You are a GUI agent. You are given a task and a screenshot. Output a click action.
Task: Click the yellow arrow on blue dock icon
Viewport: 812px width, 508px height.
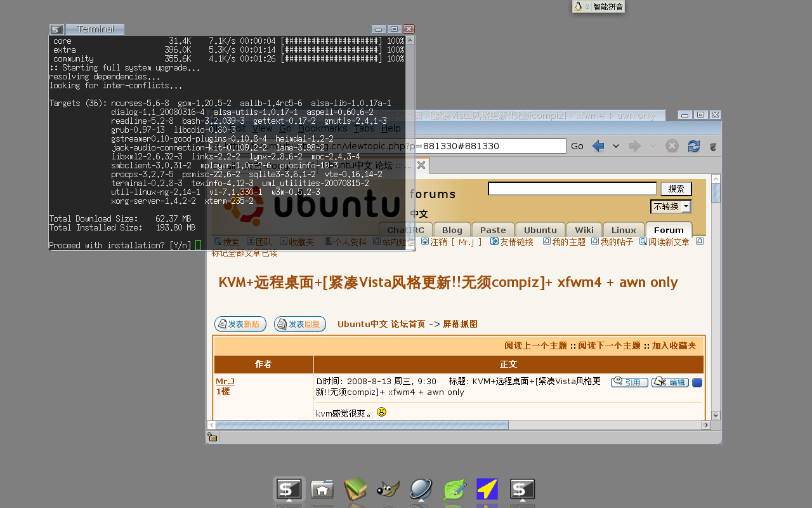point(487,490)
